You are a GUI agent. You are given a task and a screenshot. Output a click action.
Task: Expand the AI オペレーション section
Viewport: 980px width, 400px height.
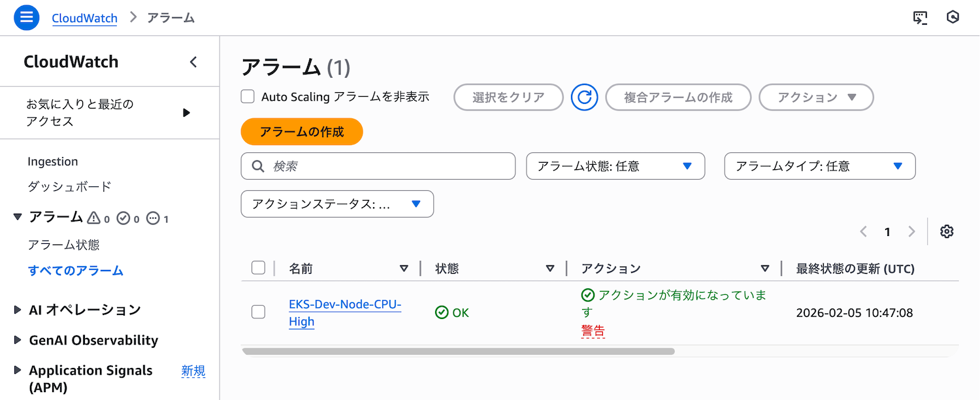click(x=84, y=310)
